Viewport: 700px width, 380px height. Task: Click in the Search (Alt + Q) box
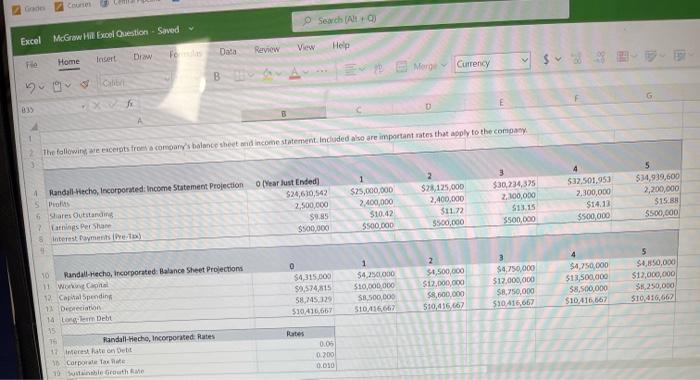point(429,15)
